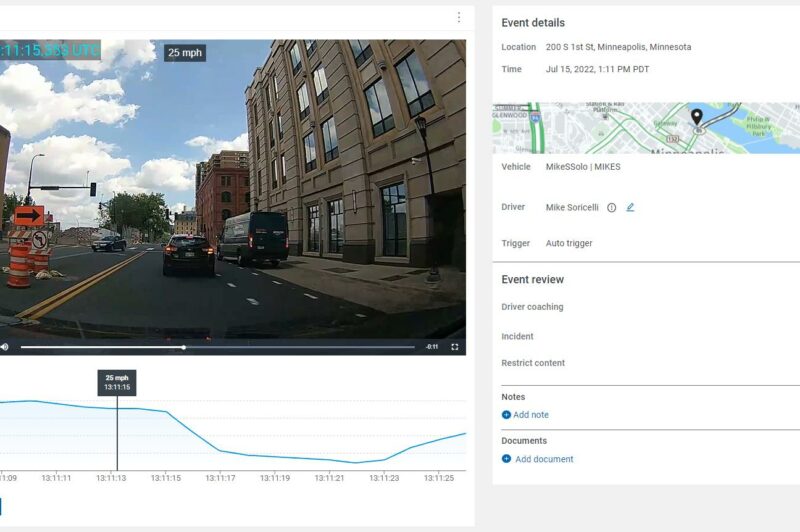Click the 'Driver coaching' row
Image resolution: width=800 pixels, height=532 pixels.
(532, 307)
